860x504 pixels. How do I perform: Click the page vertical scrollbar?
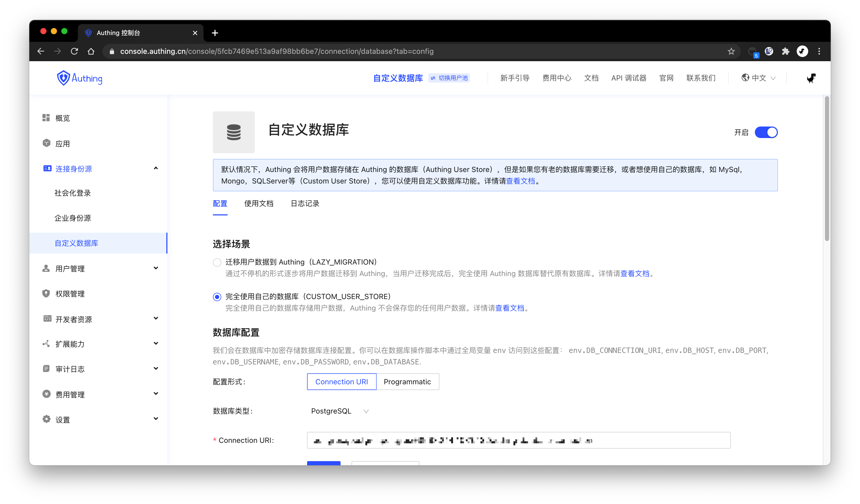pos(827,169)
